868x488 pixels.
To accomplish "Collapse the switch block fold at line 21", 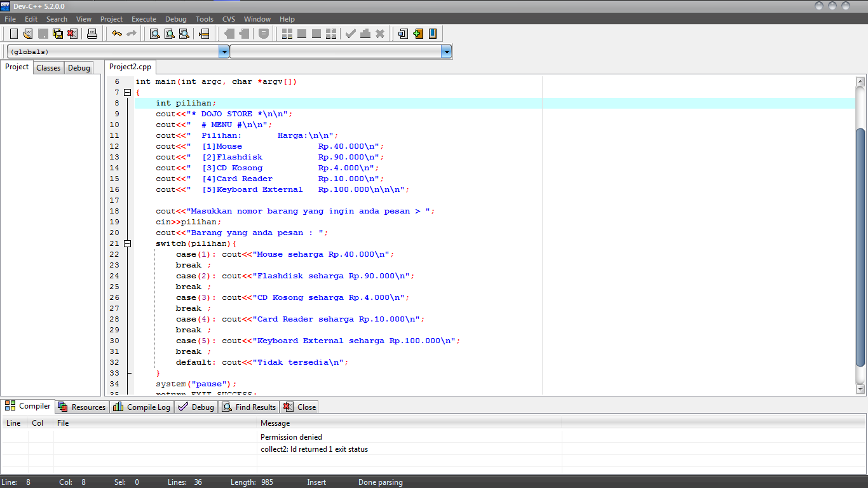I will pyautogui.click(x=128, y=243).
